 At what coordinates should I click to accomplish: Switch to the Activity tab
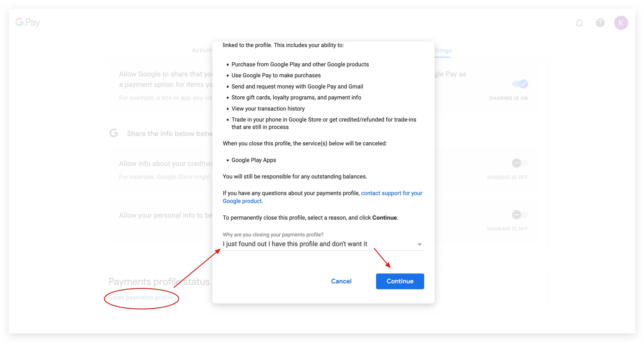[x=202, y=50]
